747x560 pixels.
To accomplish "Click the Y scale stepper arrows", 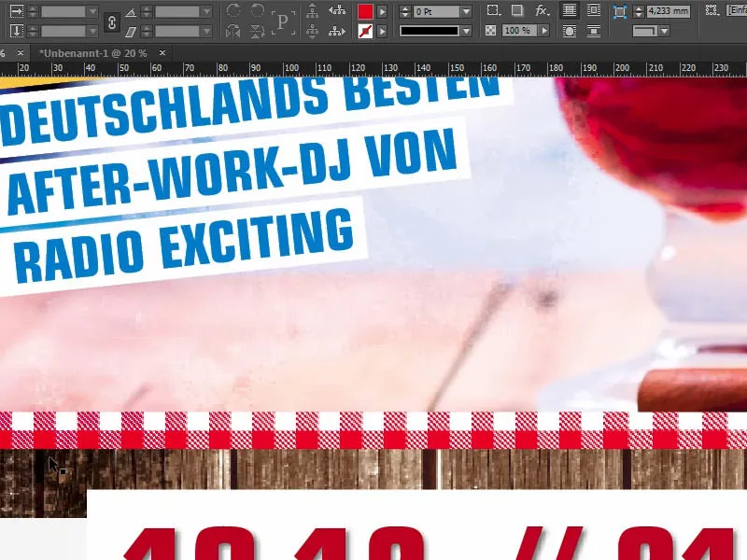I will [33, 32].
